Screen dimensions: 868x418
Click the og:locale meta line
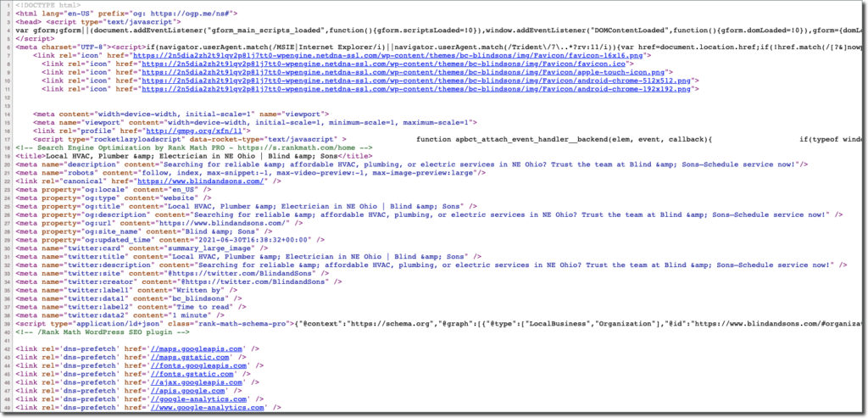[x=114, y=189]
